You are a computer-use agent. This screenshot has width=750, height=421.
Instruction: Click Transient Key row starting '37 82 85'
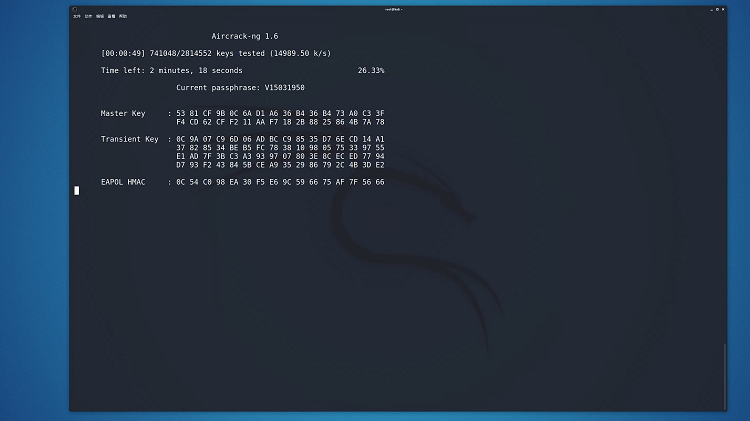pos(280,148)
